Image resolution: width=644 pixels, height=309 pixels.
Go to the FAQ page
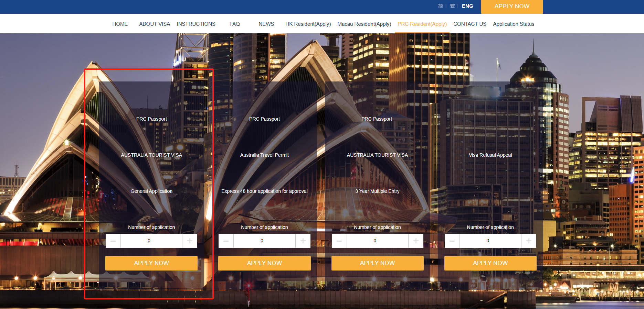point(234,24)
